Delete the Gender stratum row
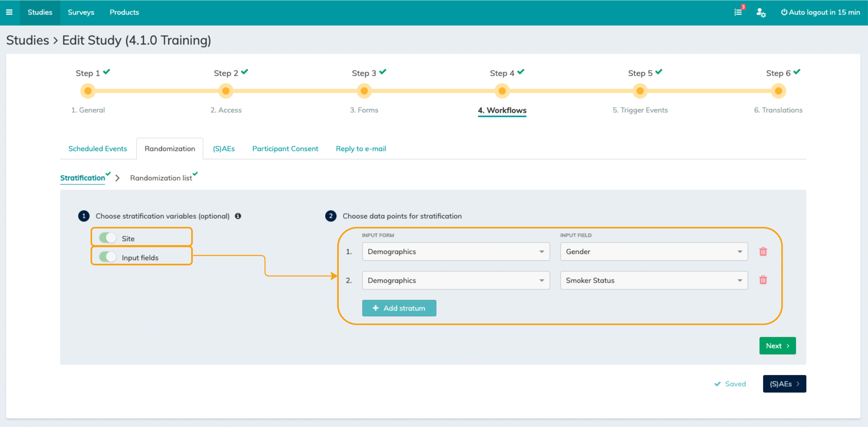 (x=763, y=251)
